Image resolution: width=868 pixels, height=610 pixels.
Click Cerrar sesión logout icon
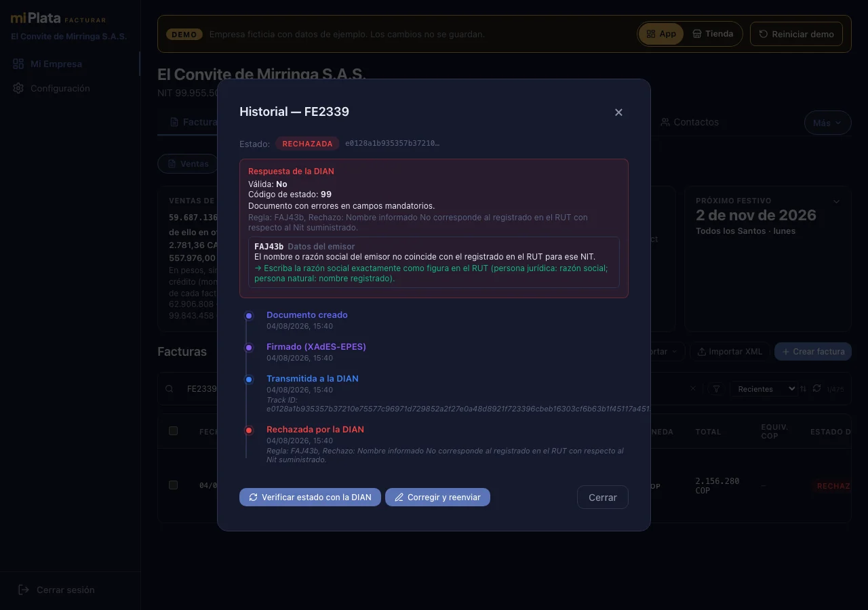[24, 590]
